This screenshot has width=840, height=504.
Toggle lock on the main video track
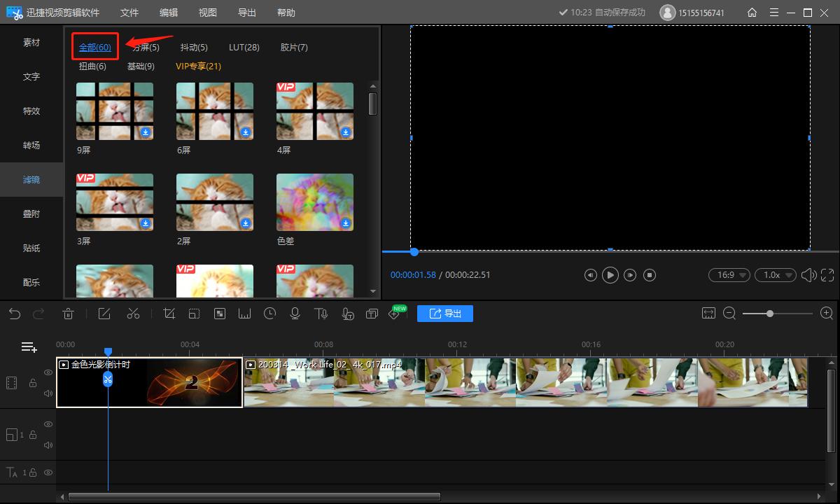[x=32, y=383]
